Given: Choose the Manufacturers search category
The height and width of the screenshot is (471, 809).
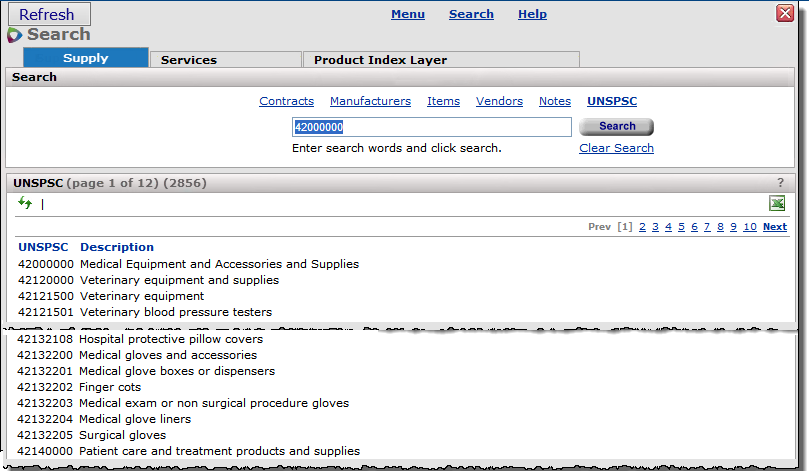Looking at the screenshot, I should coord(370,101).
